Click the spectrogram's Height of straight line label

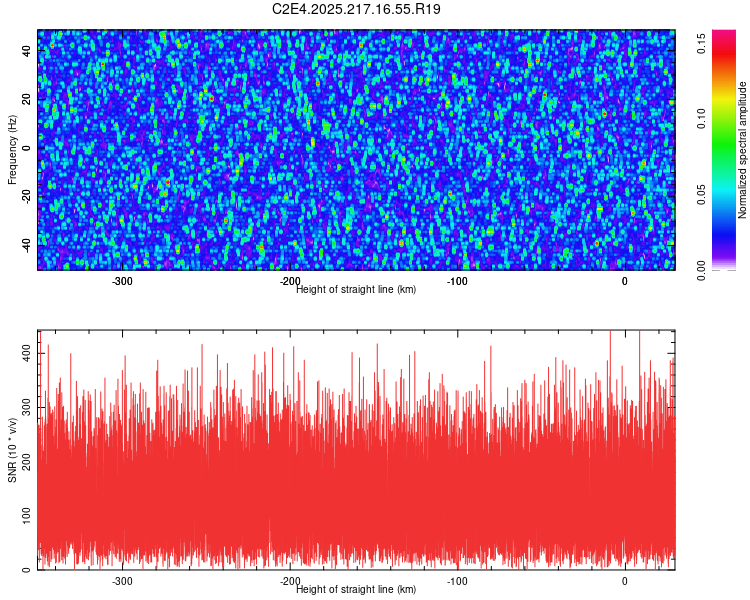(356, 289)
